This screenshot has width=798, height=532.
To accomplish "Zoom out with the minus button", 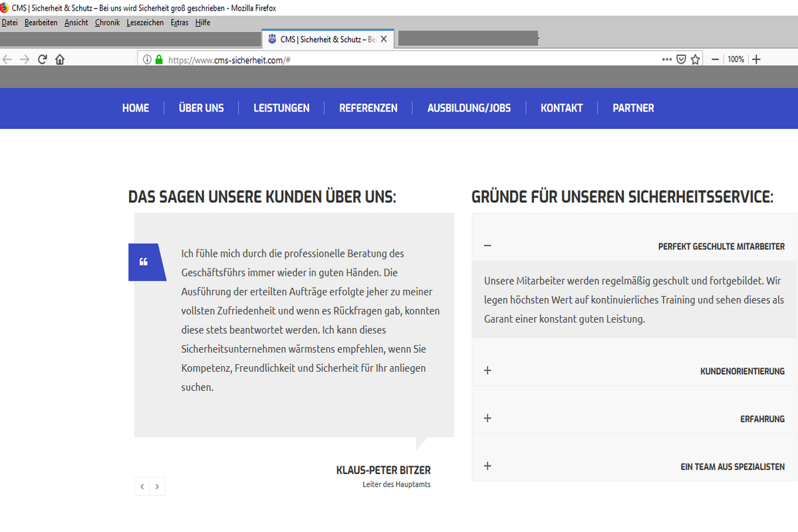I will pyautogui.click(x=716, y=59).
